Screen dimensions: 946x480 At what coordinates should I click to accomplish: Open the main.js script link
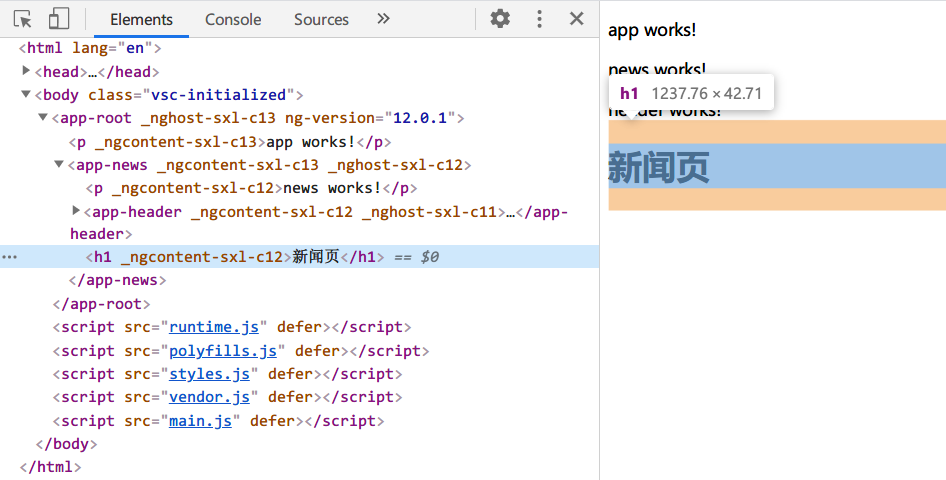click(x=200, y=421)
